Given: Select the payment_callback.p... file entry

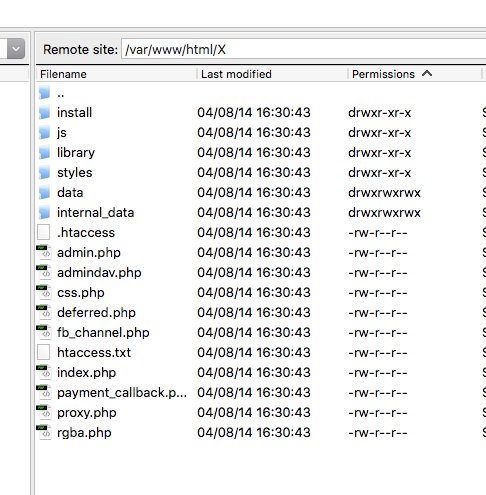Looking at the screenshot, I should tap(122, 393).
